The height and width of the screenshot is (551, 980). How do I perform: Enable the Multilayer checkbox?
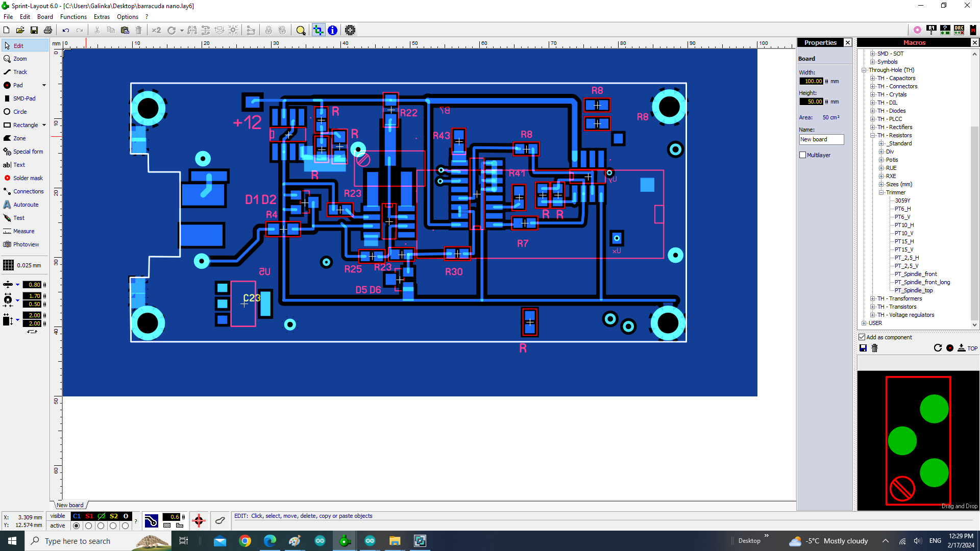pos(803,155)
